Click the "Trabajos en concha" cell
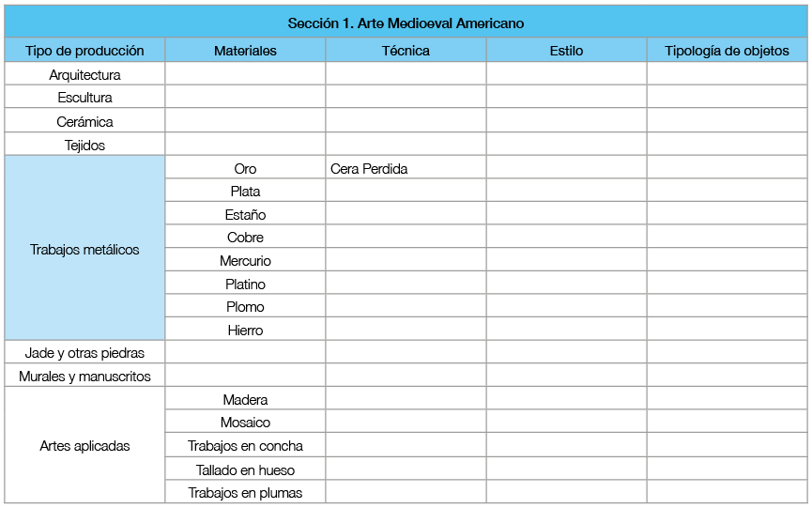The height and width of the screenshot is (508, 812). click(245, 446)
